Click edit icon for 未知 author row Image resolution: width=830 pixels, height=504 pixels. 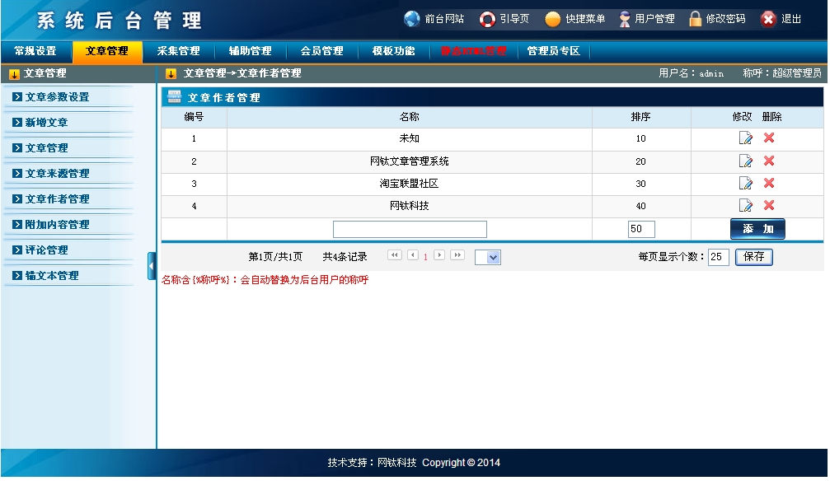[746, 138]
